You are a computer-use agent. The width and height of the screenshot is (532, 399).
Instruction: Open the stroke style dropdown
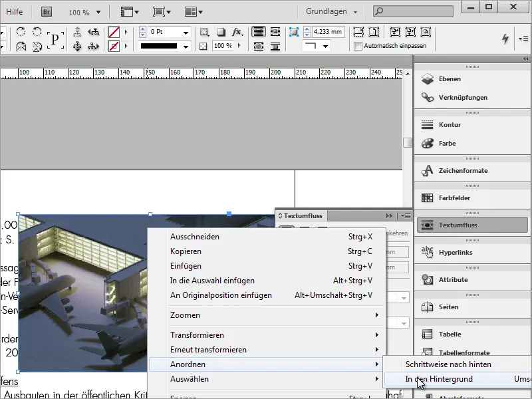pyautogui.click(x=186, y=47)
